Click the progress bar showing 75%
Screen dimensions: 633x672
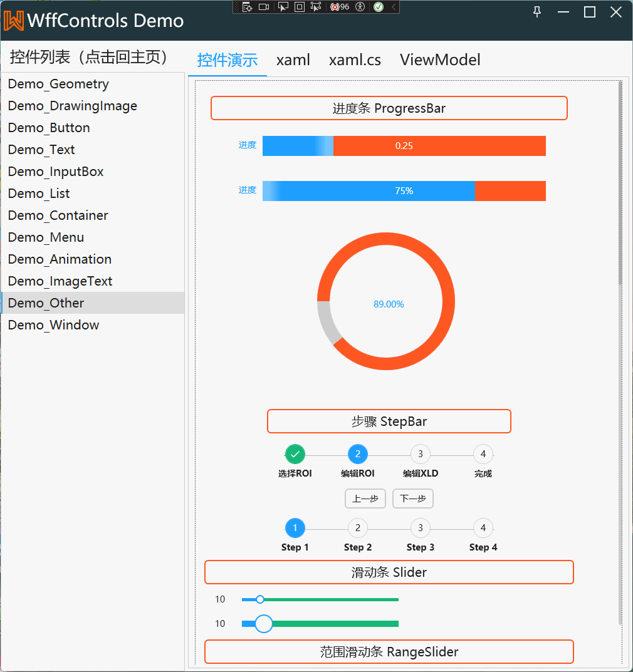tap(404, 191)
